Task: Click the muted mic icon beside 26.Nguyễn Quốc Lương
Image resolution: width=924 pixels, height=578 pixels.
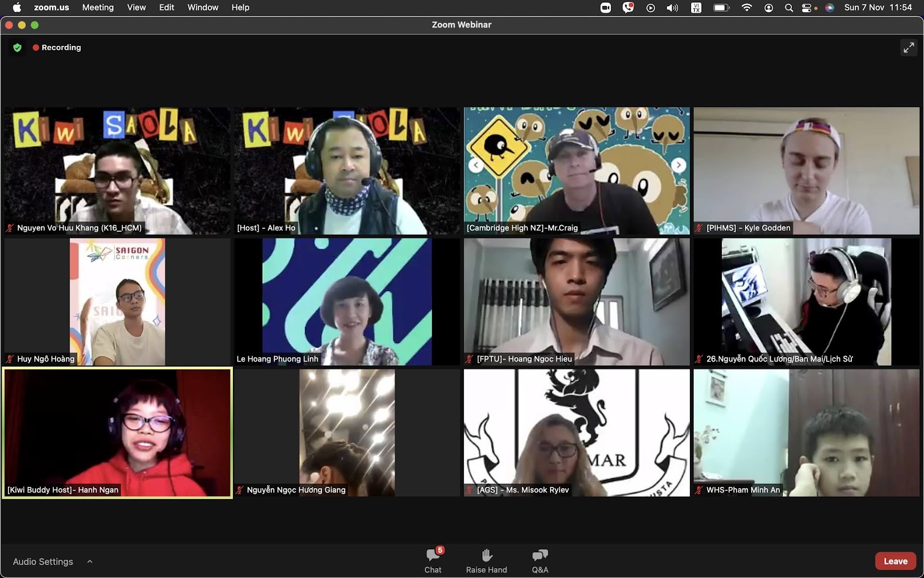Action: click(x=699, y=359)
